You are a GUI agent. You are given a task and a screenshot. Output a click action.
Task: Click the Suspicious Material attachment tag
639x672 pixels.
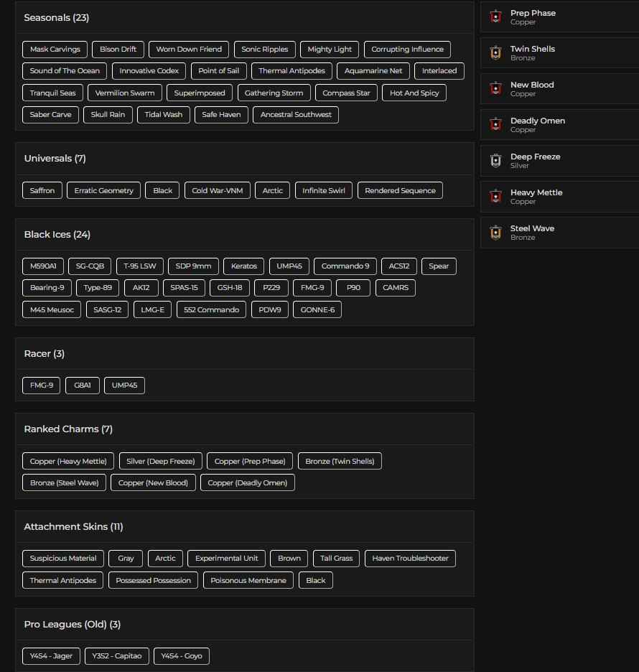point(63,559)
